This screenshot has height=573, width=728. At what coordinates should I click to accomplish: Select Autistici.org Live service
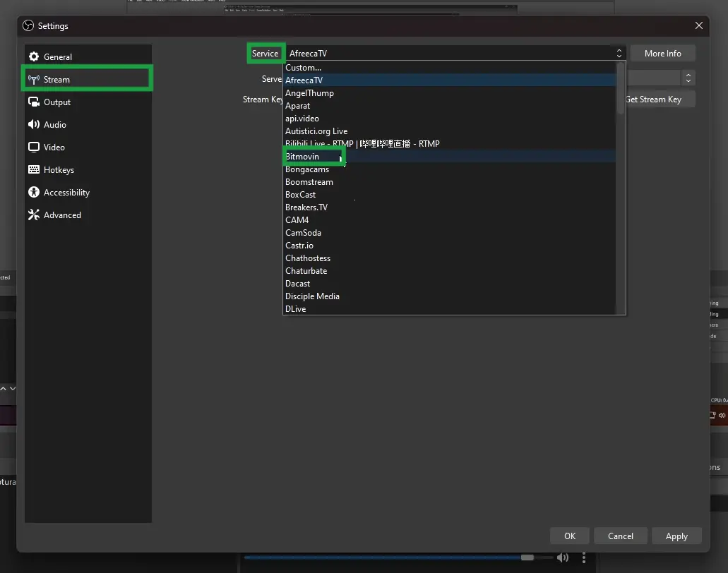[x=449, y=131]
